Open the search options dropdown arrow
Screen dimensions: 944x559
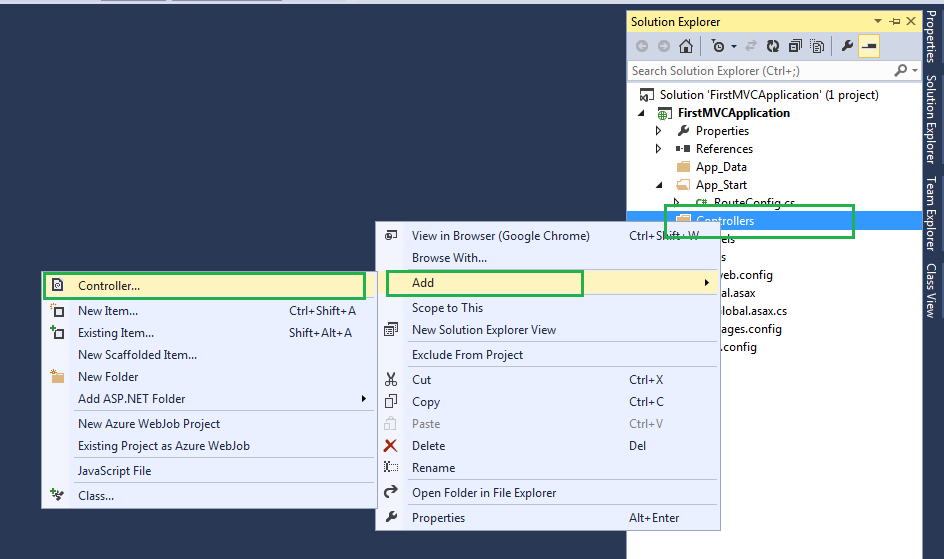coord(914,71)
